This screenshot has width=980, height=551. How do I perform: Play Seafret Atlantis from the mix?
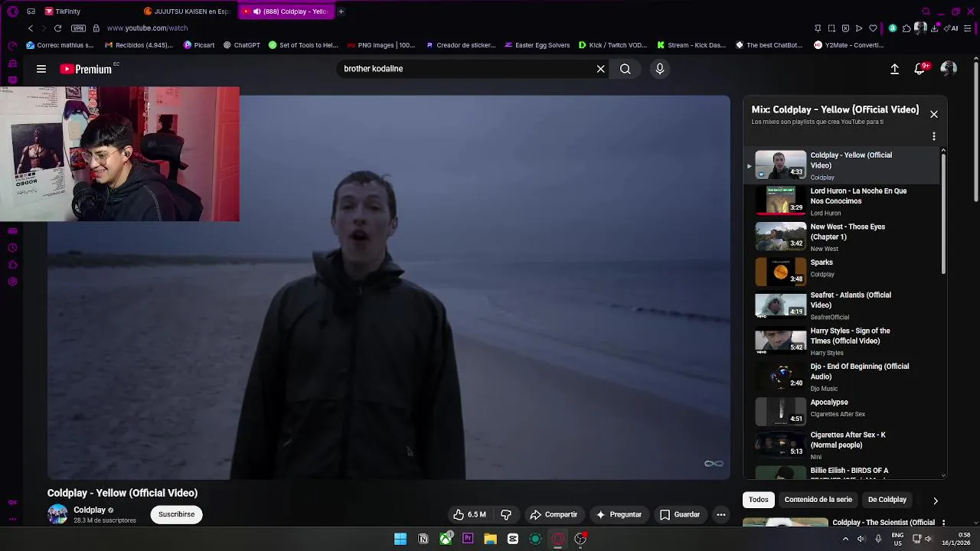pos(842,305)
